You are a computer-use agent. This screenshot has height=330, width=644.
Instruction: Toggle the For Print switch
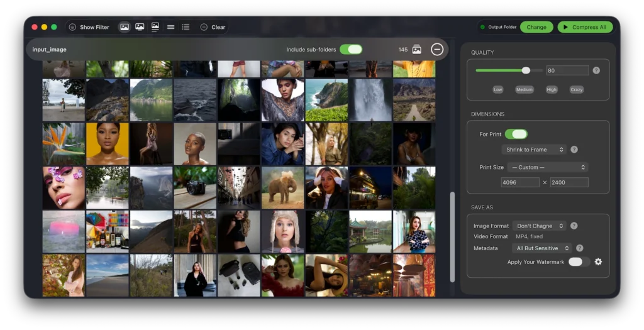coord(516,135)
